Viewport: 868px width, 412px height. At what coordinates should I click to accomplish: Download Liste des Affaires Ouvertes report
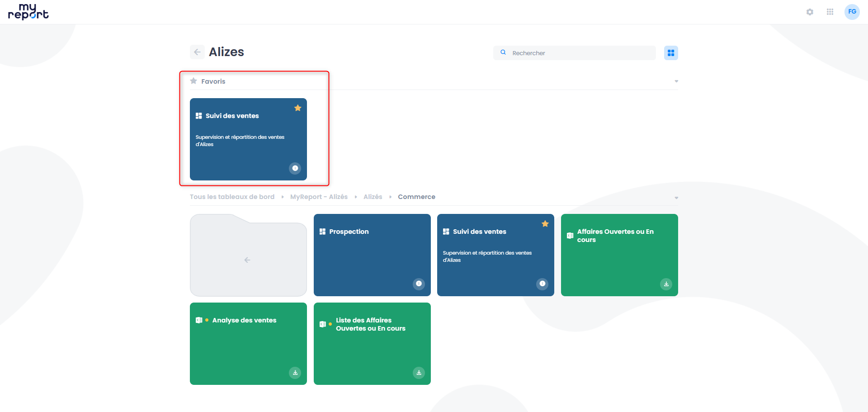419,373
